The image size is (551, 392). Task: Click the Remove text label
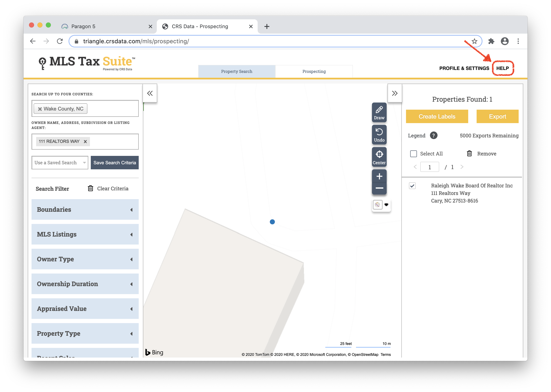pos(486,154)
